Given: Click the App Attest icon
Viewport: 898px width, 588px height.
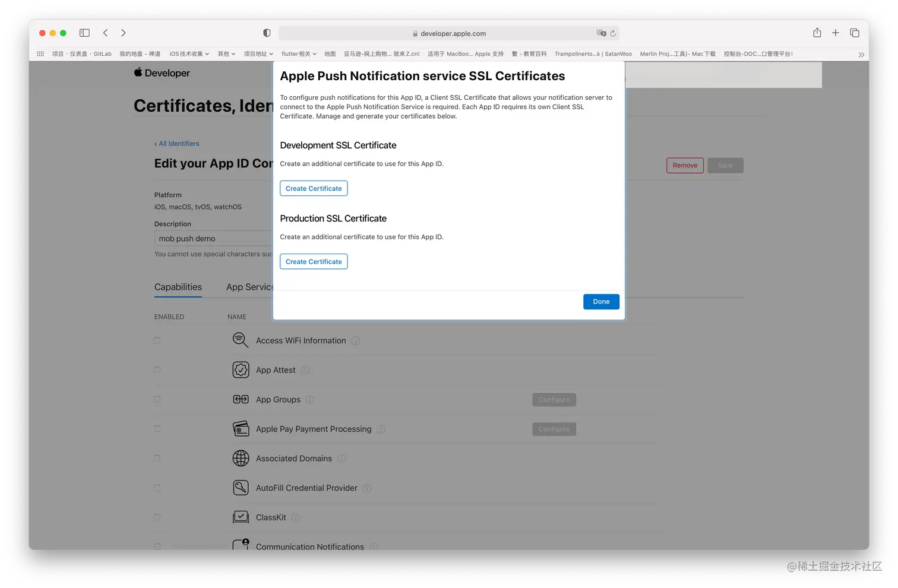Looking at the screenshot, I should coord(241,370).
